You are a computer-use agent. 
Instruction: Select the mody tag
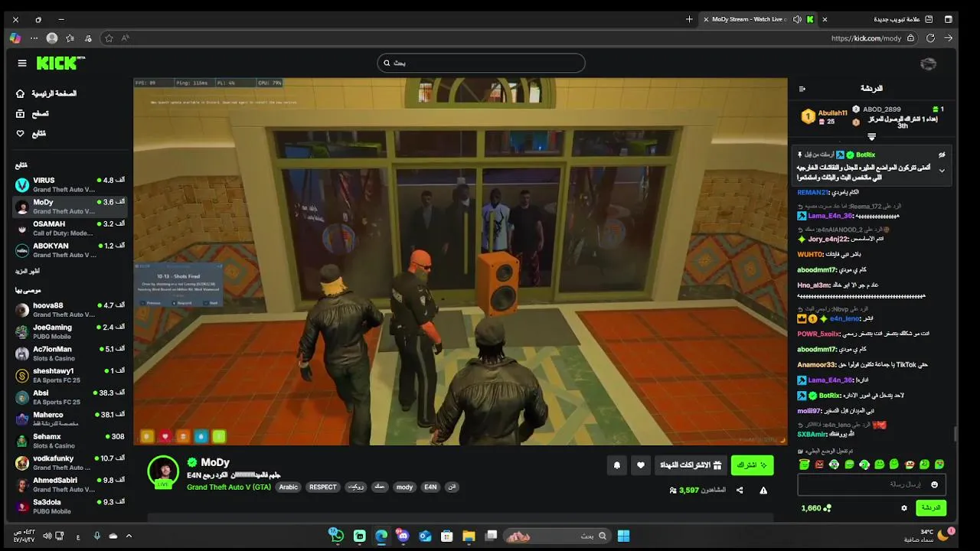pyautogui.click(x=404, y=487)
